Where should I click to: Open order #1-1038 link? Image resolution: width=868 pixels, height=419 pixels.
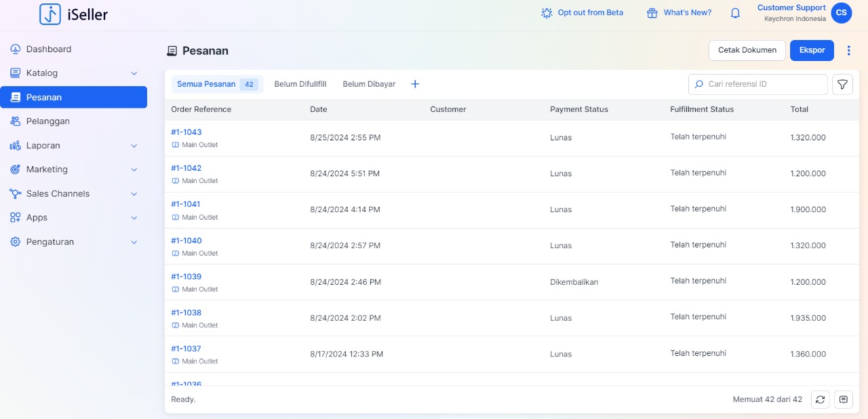(x=186, y=313)
